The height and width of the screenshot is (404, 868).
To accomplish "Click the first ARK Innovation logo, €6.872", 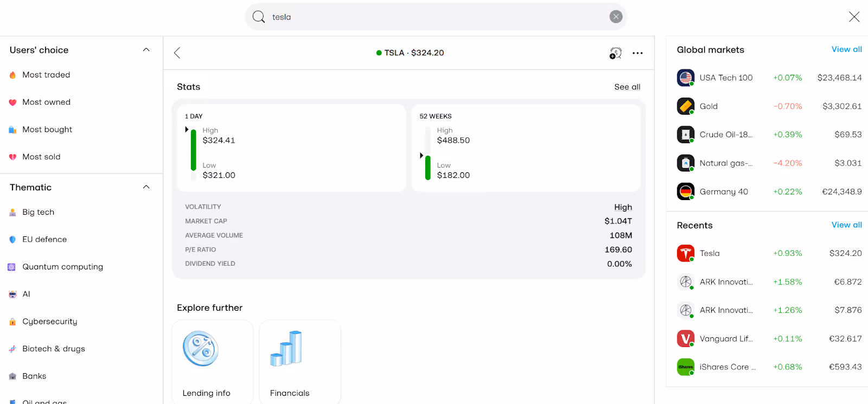I will pos(686,282).
